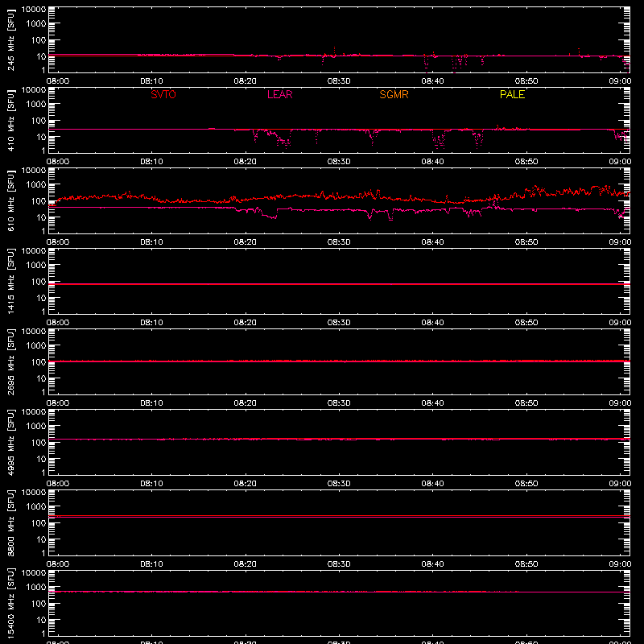This screenshot has width=644, height=644.
Task: Click 08:40 tick under 410 MHz plot
Action: pos(432,162)
